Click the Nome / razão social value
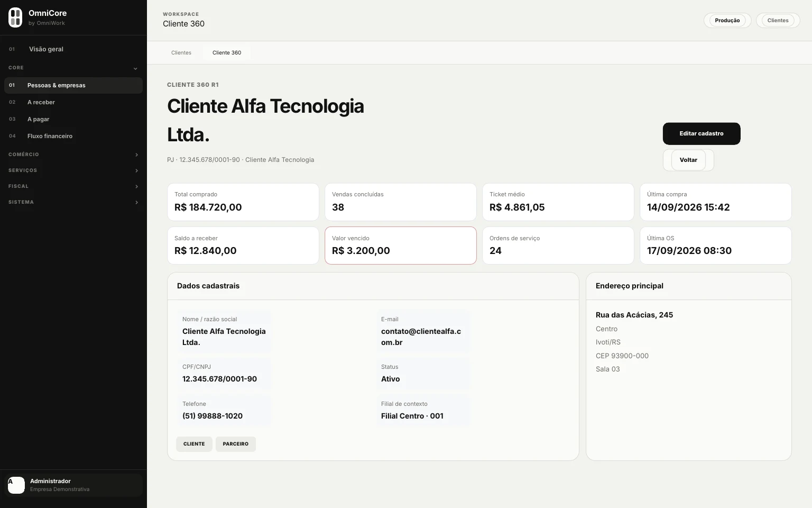Image resolution: width=812 pixels, height=508 pixels. (224, 337)
